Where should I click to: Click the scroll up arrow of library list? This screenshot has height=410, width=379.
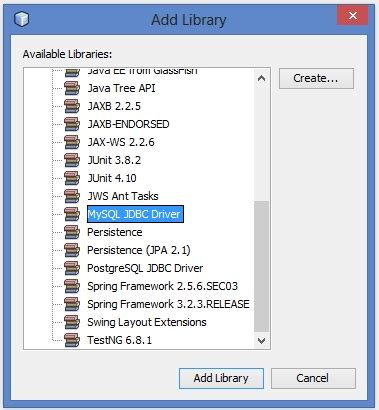[x=262, y=79]
